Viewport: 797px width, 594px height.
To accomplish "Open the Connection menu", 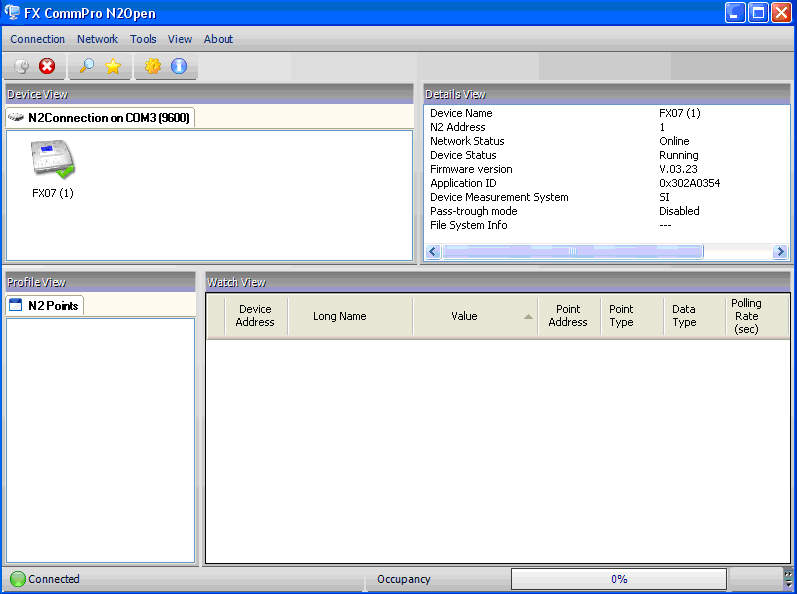I will (x=38, y=39).
